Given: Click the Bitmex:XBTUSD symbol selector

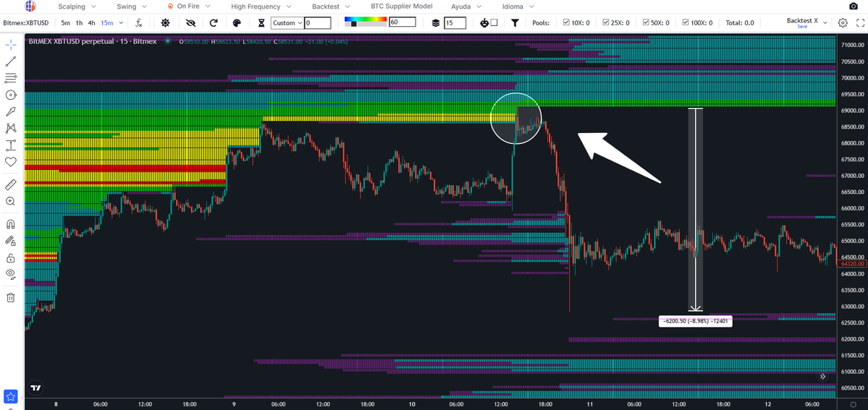Looking at the screenshot, I should 26,23.
